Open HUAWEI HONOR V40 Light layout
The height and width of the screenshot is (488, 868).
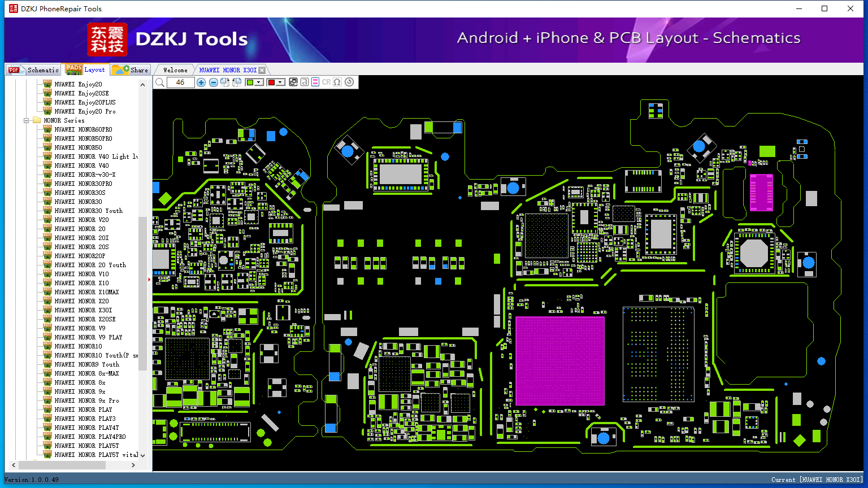(x=96, y=156)
